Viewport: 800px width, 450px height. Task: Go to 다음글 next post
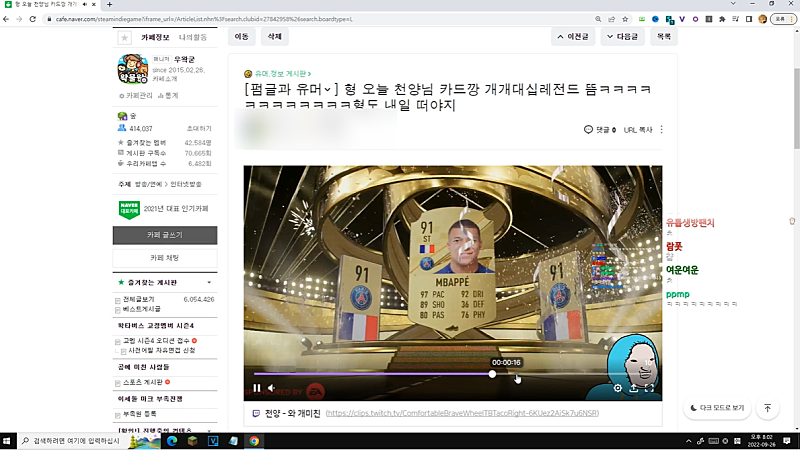[622, 37]
